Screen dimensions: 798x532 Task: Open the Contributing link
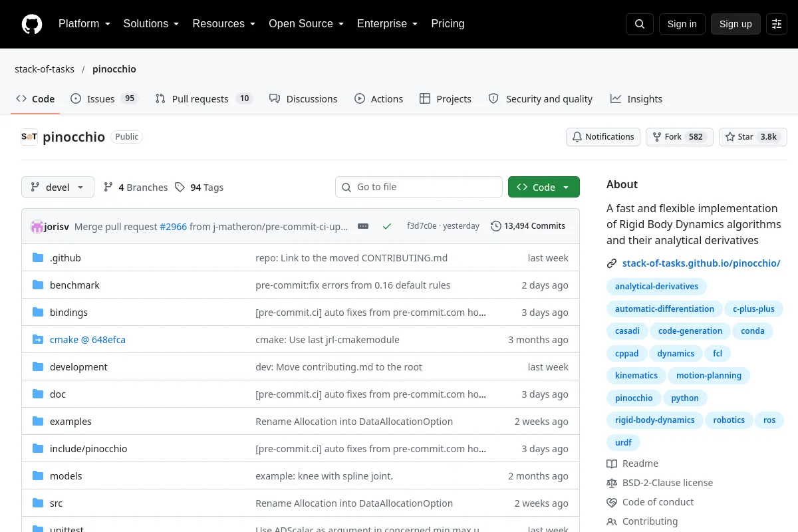pyautogui.click(x=642, y=521)
